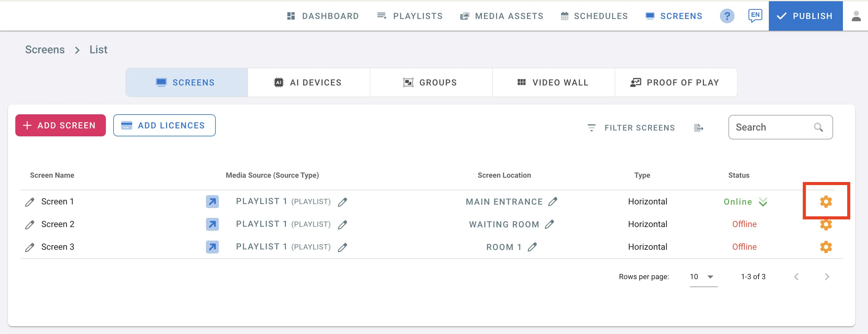Open the EN language selector
This screenshot has height=334, width=868.
tap(755, 16)
